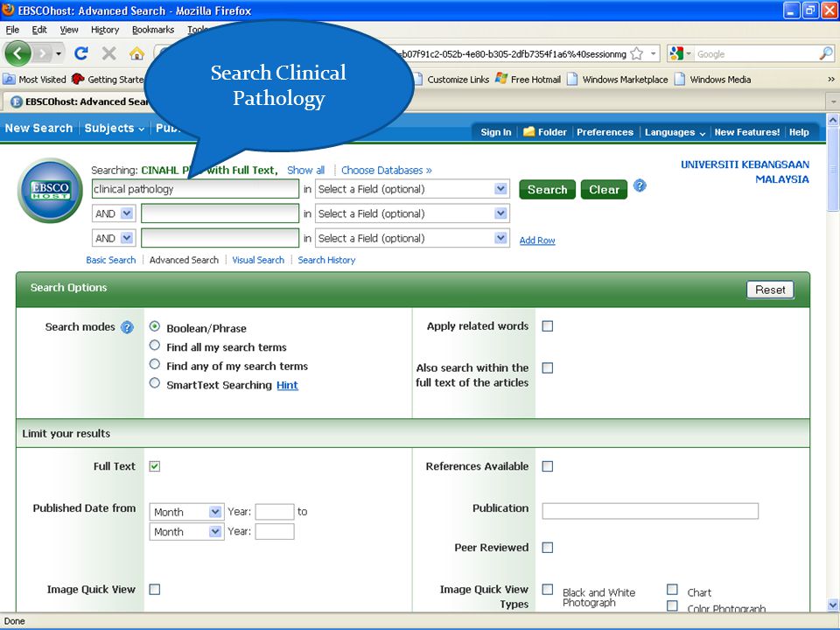Click the Show all databases link
The height and width of the screenshot is (630, 840).
coord(306,171)
